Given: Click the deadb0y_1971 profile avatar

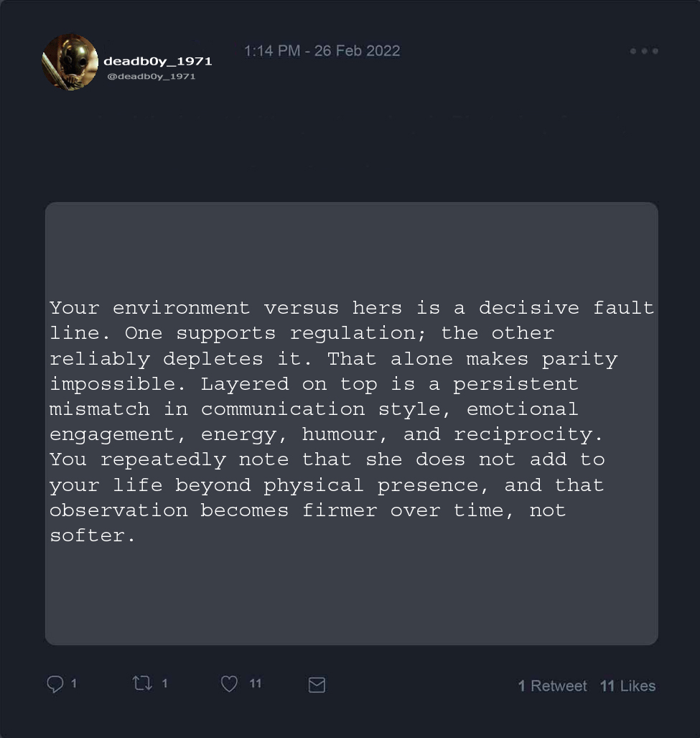Looking at the screenshot, I should click(x=70, y=62).
